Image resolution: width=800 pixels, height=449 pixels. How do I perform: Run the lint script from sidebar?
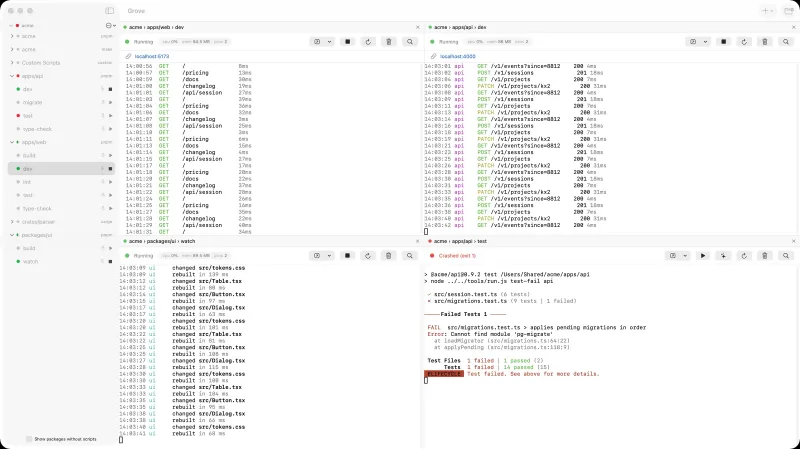(x=110, y=182)
